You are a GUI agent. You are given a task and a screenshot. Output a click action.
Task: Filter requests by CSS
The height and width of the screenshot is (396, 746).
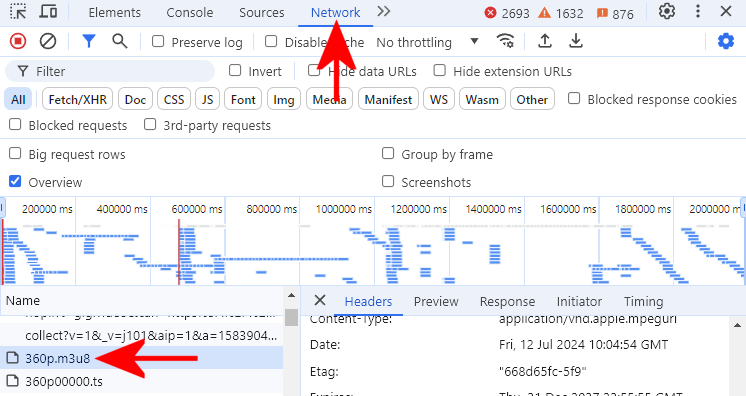[x=174, y=99]
